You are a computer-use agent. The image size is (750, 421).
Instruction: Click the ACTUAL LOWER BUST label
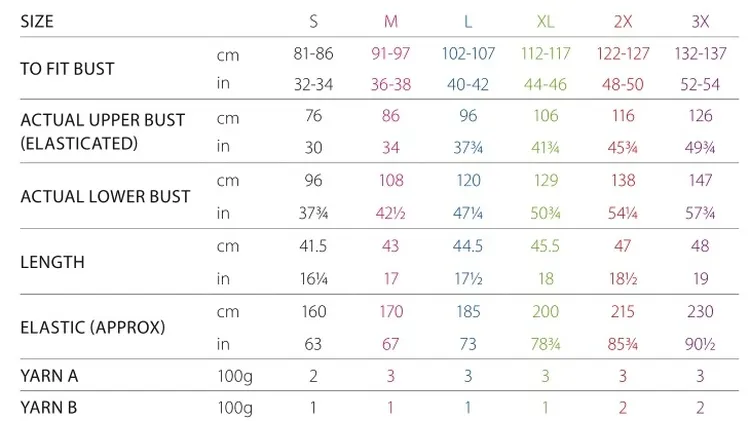click(x=105, y=197)
